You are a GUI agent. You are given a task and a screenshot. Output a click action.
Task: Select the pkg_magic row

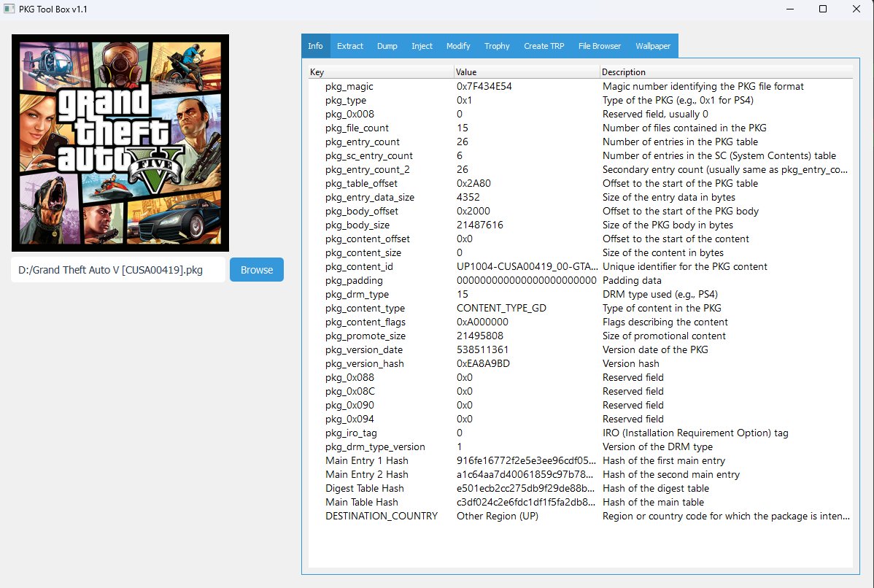pyautogui.click(x=580, y=86)
